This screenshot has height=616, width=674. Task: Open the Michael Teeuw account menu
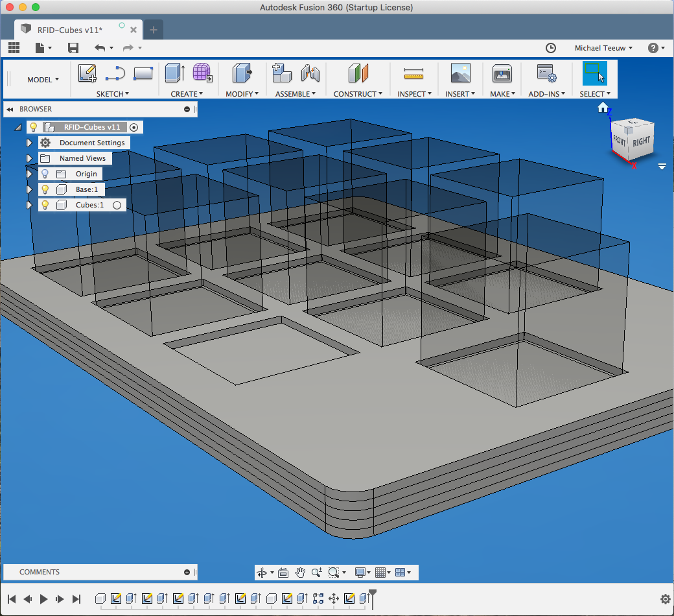(x=603, y=48)
